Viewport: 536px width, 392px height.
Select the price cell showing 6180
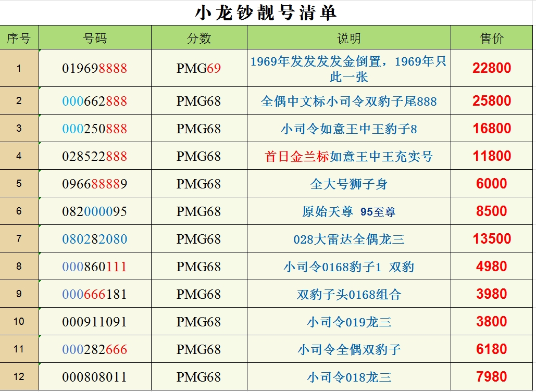[492, 349]
